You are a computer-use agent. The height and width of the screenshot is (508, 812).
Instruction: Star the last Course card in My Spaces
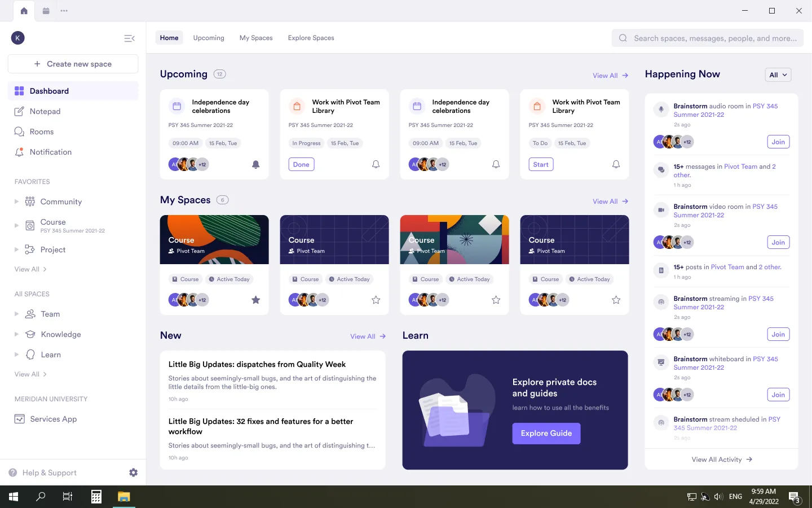click(x=616, y=300)
